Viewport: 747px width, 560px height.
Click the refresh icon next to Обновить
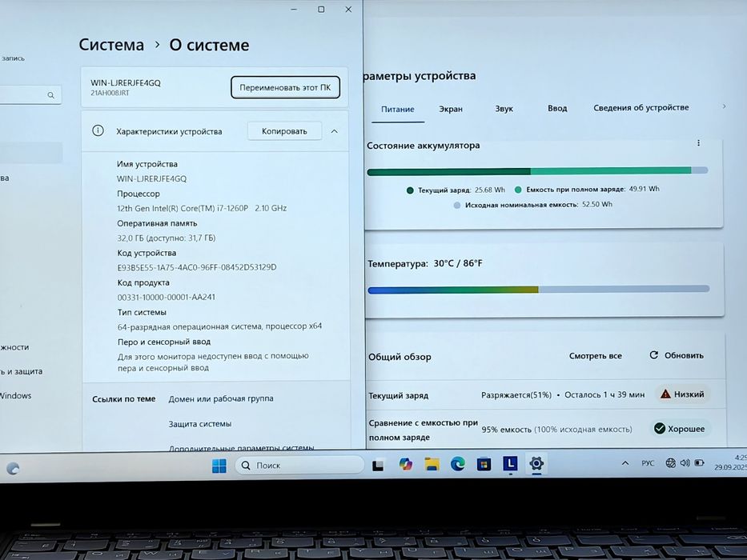point(653,355)
